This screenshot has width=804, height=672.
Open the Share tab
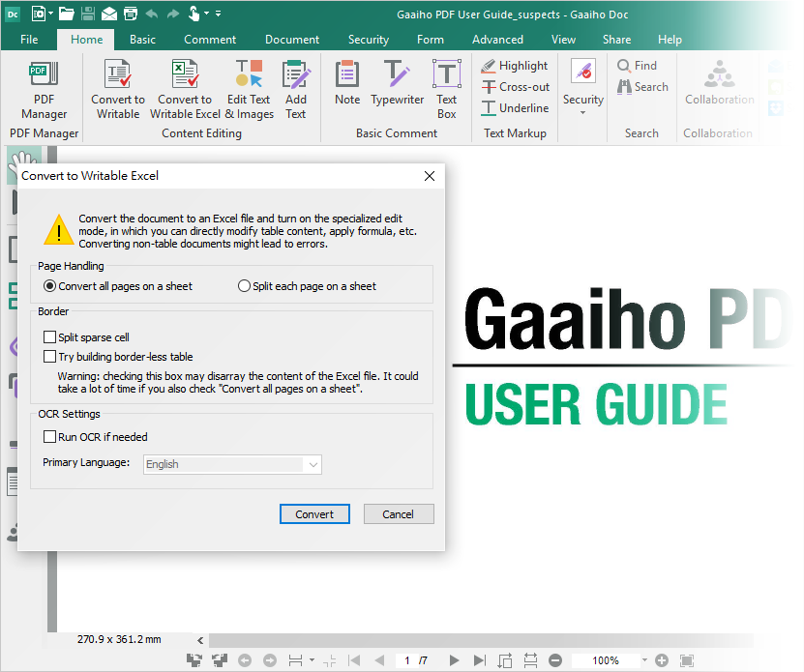pyautogui.click(x=616, y=40)
